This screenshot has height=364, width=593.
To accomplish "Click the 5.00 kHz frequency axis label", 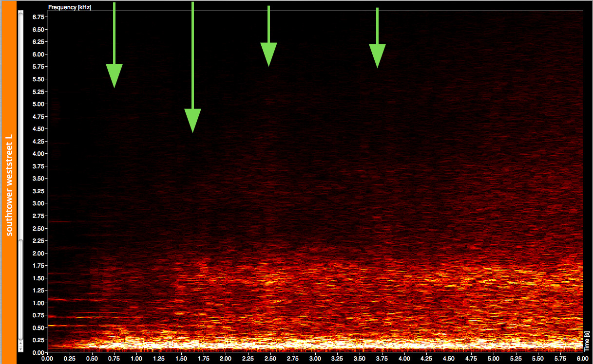I will [38, 104].
